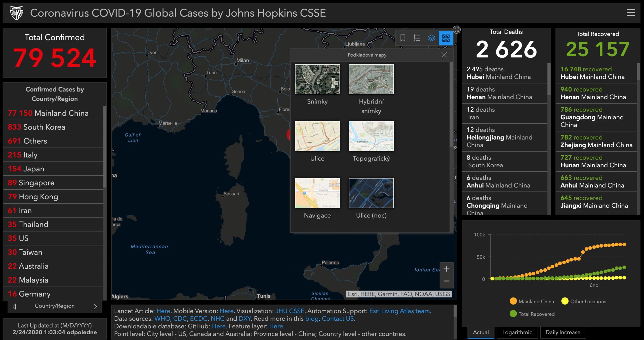Open the Daily Increase chart tab
This screenshot has height=340, width=644.
(563, 332)
